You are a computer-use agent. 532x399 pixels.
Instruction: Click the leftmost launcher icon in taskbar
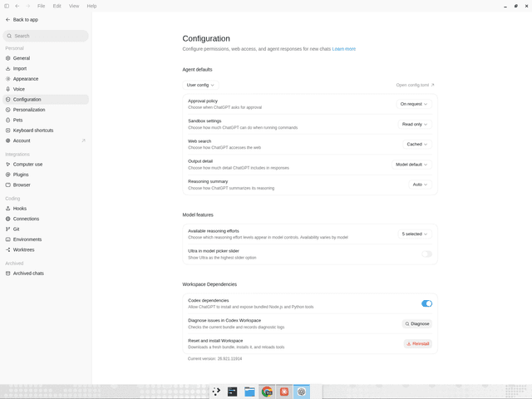[216, 392]
